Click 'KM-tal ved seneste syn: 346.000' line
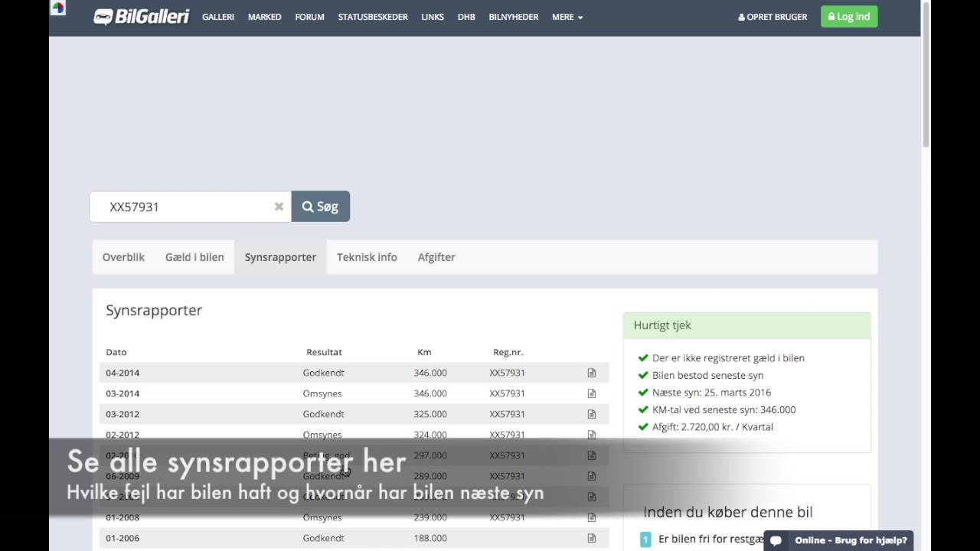 (724, 409)
